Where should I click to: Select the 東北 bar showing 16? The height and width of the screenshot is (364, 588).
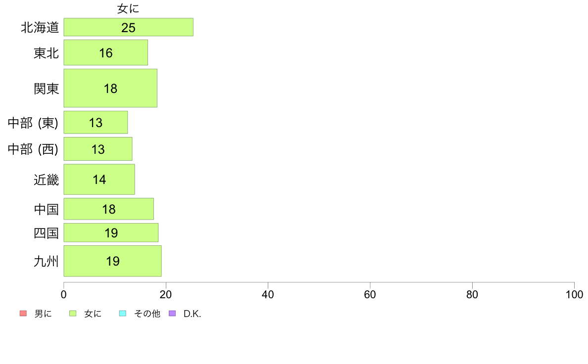tap(106, 52)
